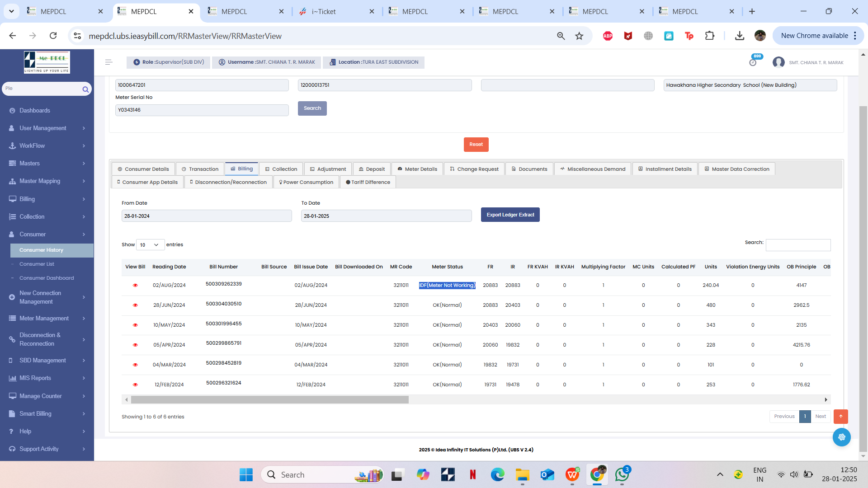Click Export Ledger Extract button
The height and width of the screenshot is (488, 868).
point(510,215)
